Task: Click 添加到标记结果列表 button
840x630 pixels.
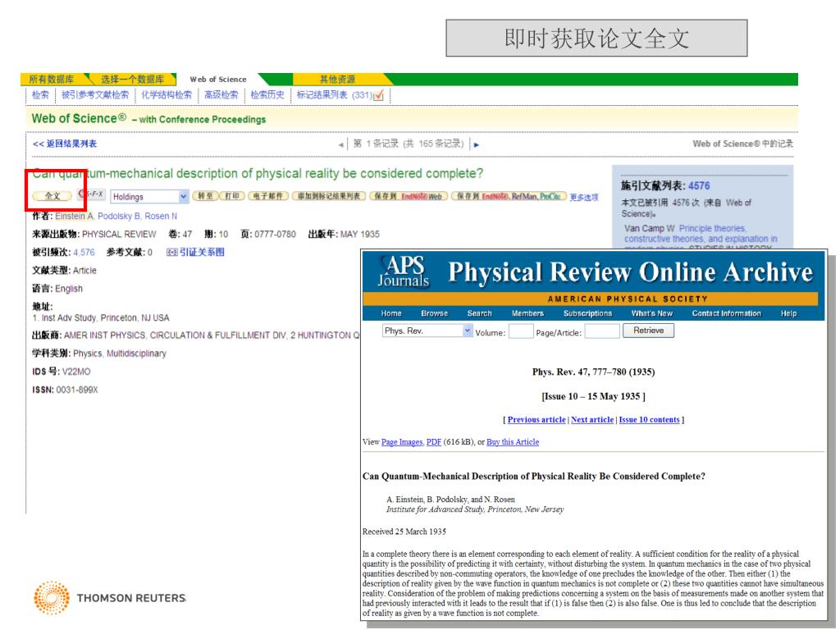Action: pos(329,196)
